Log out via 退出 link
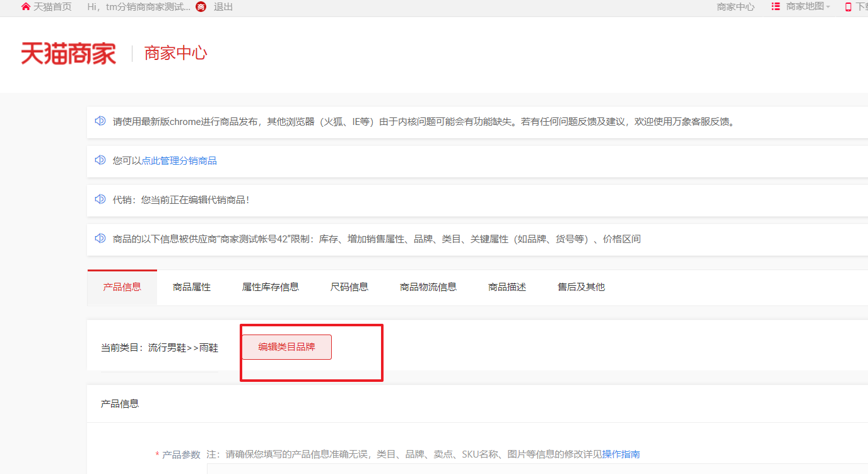 pos(223,6)
